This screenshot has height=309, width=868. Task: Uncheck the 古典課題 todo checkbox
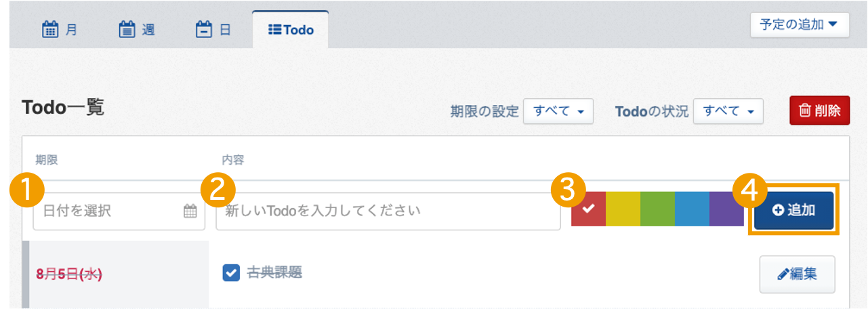231,272
